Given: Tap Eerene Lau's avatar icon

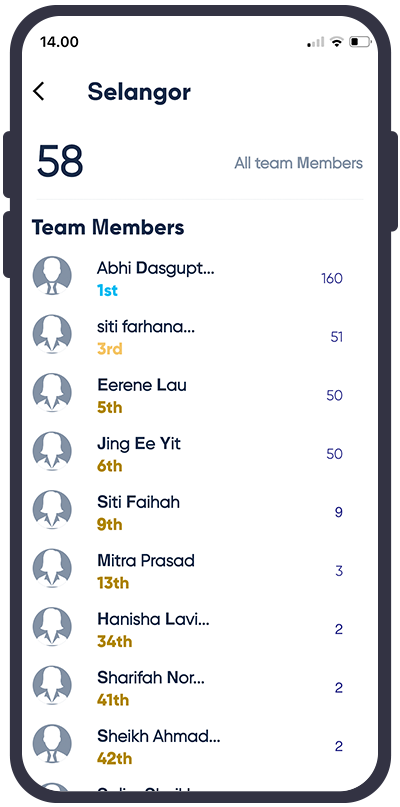Looking at the screenshot, I should point(52,393).
